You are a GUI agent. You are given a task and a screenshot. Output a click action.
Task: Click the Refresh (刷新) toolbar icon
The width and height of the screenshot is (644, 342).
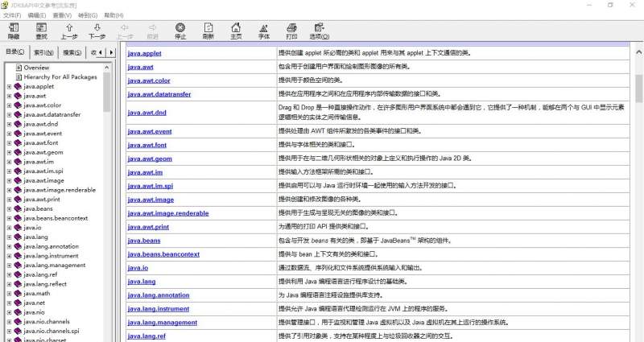(x=208, y=27)
